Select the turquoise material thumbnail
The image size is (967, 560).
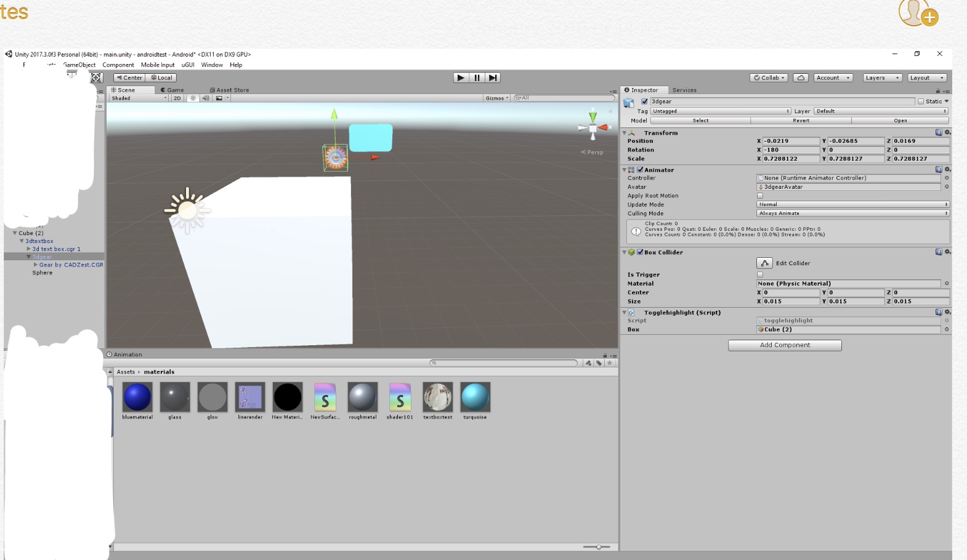click(475, 397)
